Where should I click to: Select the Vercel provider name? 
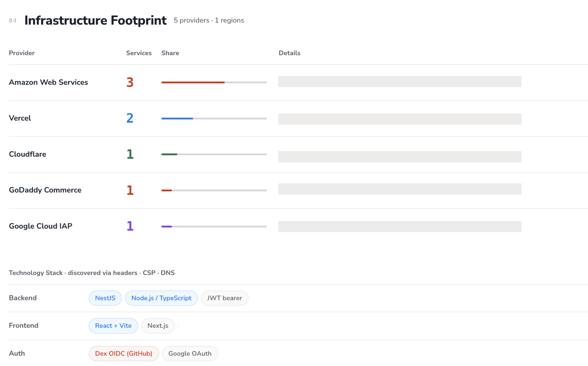point(20,118)
